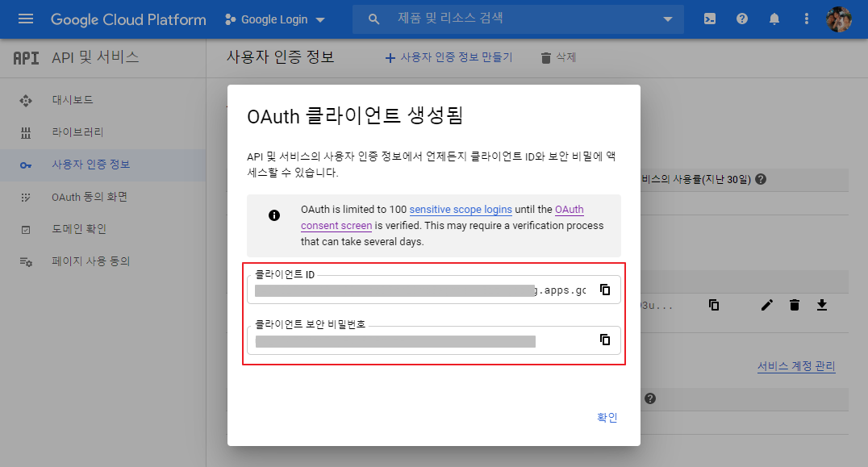
Task: Download the OAuth client JSON
Action: (822, 305)
